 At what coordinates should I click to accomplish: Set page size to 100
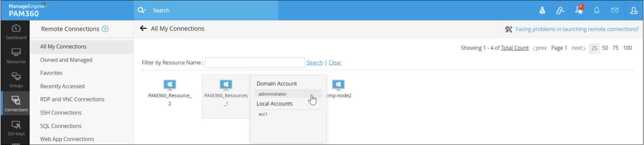(x=627, y=48)
